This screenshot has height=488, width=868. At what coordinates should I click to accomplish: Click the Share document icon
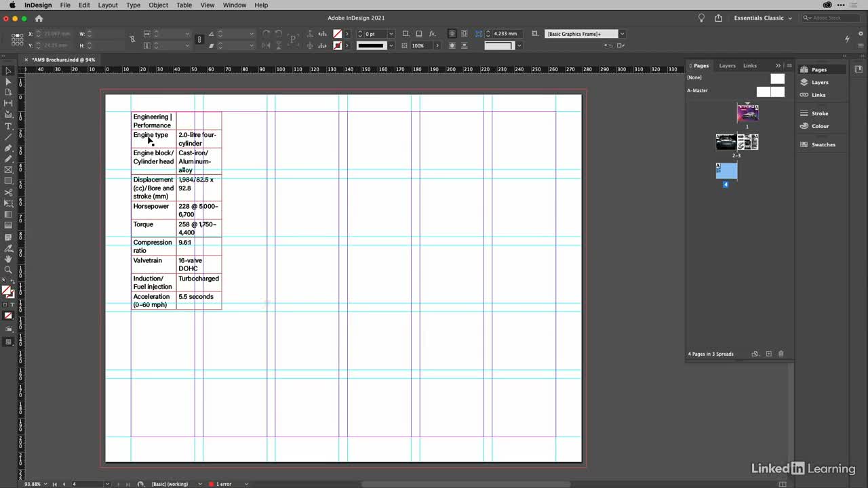click(x=718, y=18)
